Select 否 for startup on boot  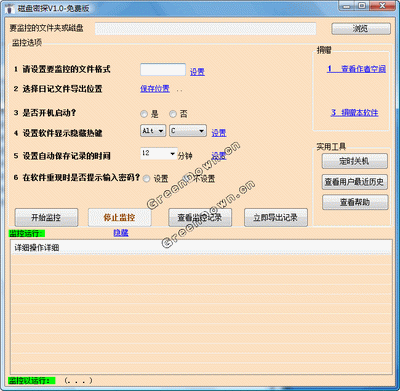point(173,114)
